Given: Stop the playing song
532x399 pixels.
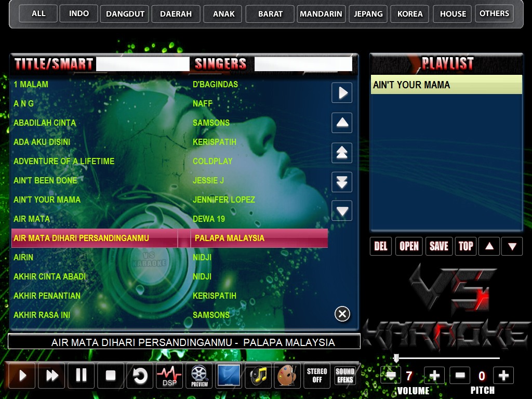Looking at the screenshot, I should click(111, 375).
